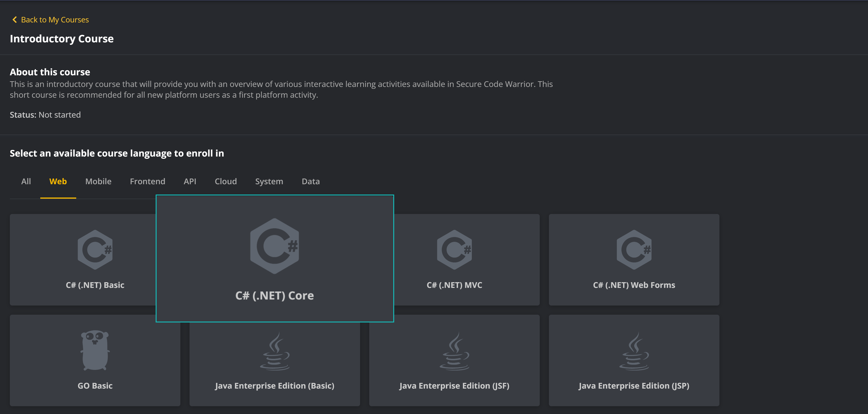Open the API tab
Image resolution: width=868 pixels, height=414 pixels.
coord(190,181)
